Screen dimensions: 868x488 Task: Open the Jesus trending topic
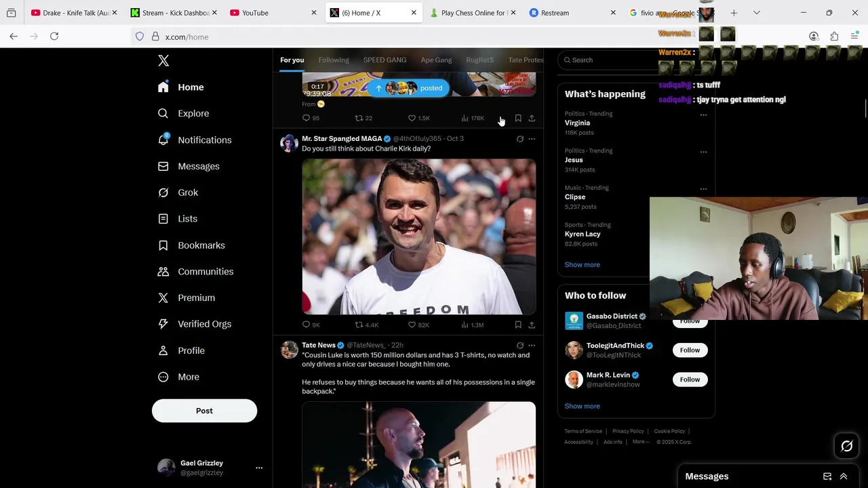574,160
